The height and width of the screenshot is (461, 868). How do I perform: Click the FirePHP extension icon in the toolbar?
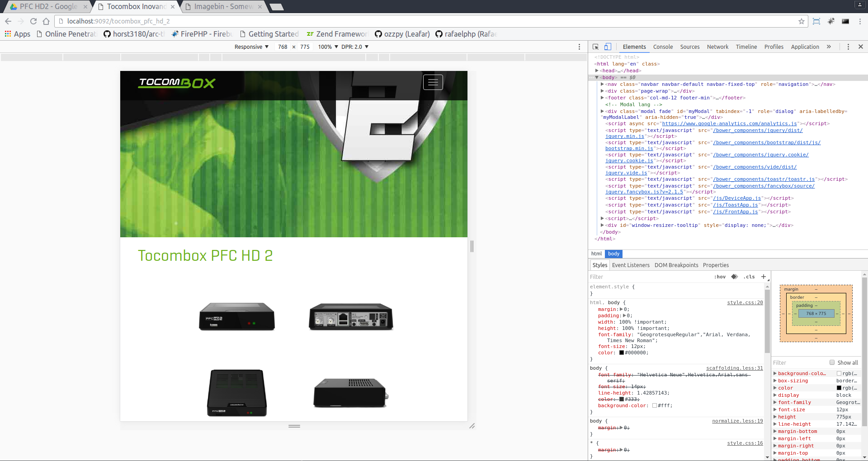[x=831, y=21]
